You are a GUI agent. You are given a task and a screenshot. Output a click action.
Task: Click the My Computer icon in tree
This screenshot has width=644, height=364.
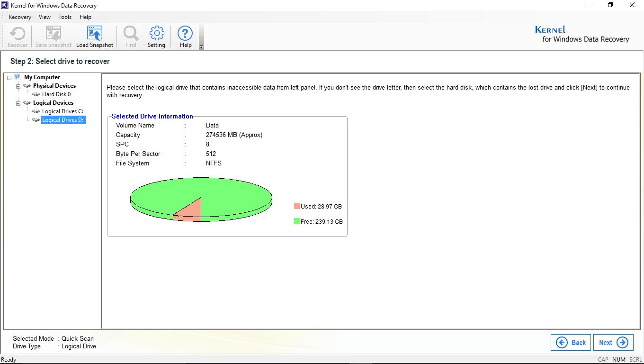point(18,77)
